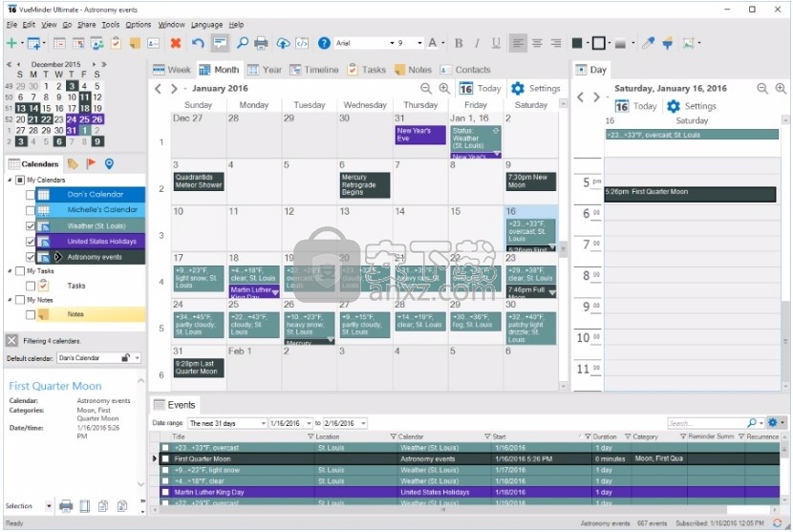Switch to the Timeline tab
The image size is (793, 532).
point(314,70)
